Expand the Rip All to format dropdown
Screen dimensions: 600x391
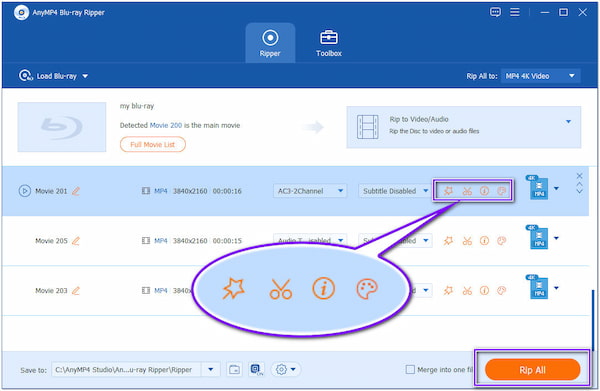pyautogui.click(x=540, y=76)
